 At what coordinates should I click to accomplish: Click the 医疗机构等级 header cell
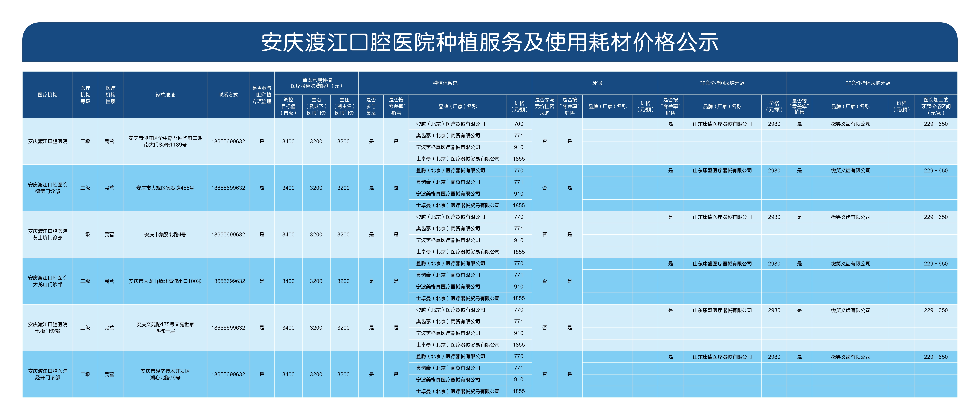point(85,95)
